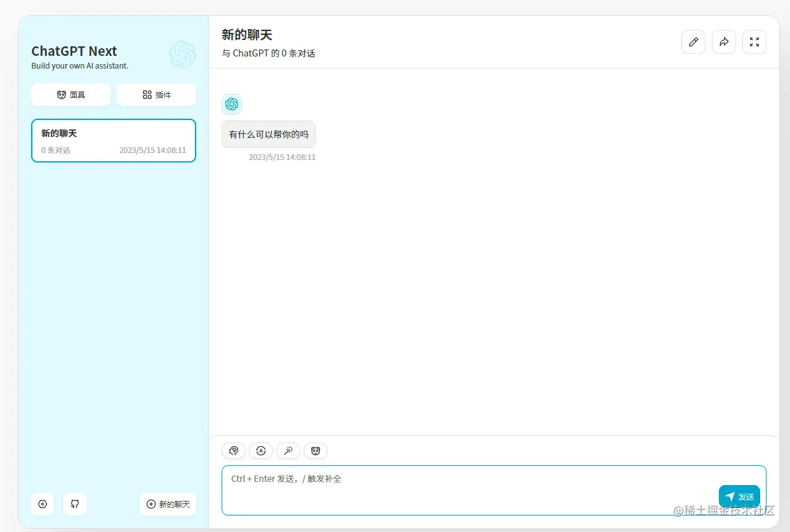790x532 pixels.
Task: Click the 新的聊天 chat header title
Action: (247, 35)
